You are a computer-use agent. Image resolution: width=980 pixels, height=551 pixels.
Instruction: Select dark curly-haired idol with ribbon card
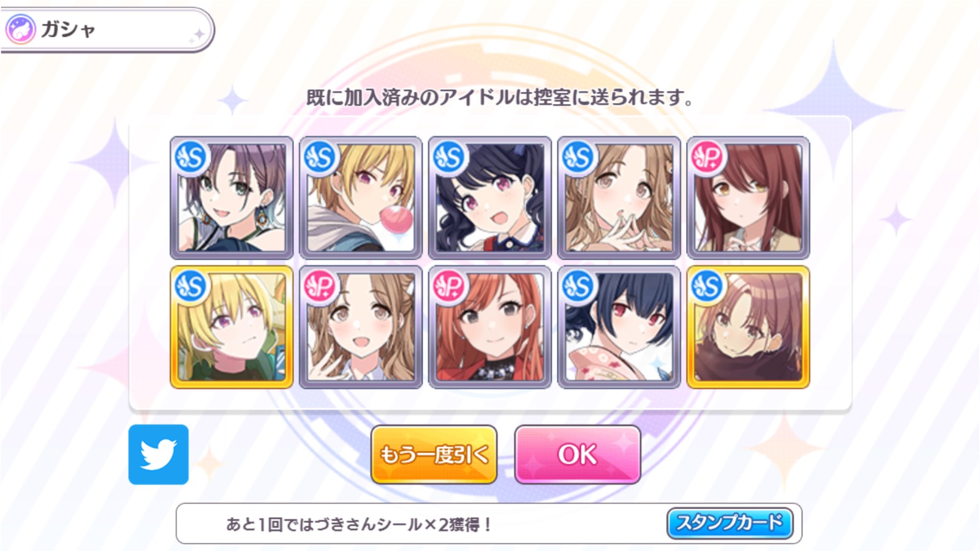click(x=490, y=198)
